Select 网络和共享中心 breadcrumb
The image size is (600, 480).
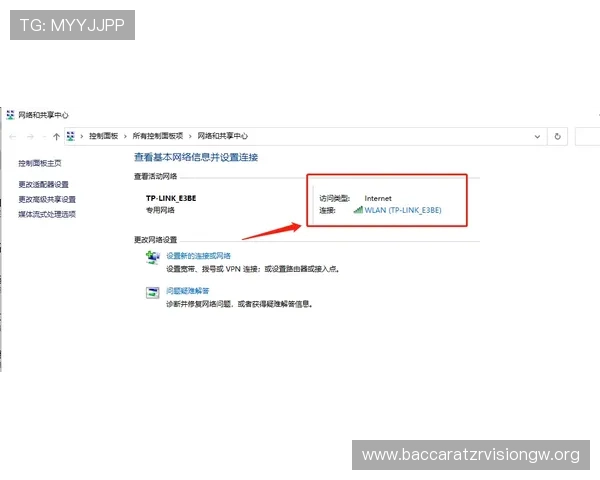(x=222, y=136)
